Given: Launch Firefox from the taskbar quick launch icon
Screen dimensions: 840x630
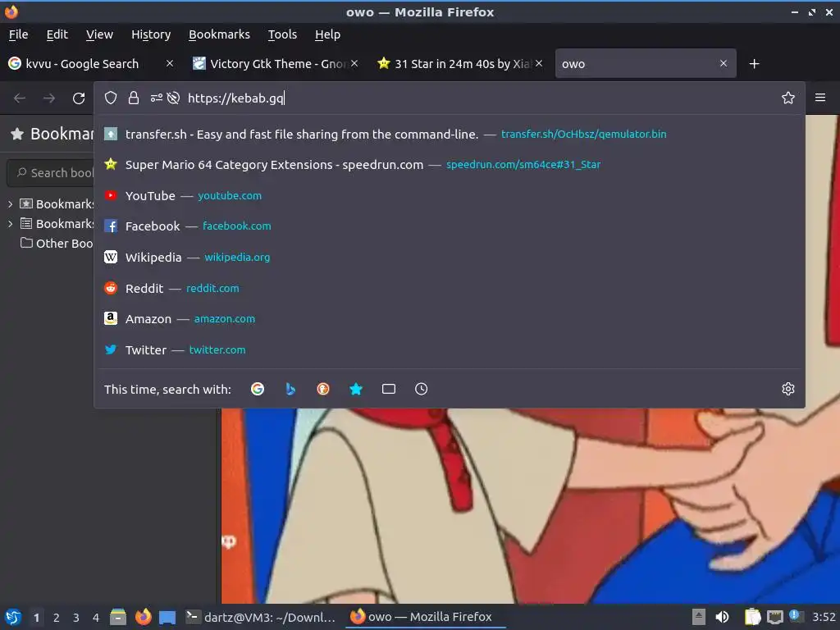Looking at the screenshot, I should pyautogui.click(x=143, y=617).
